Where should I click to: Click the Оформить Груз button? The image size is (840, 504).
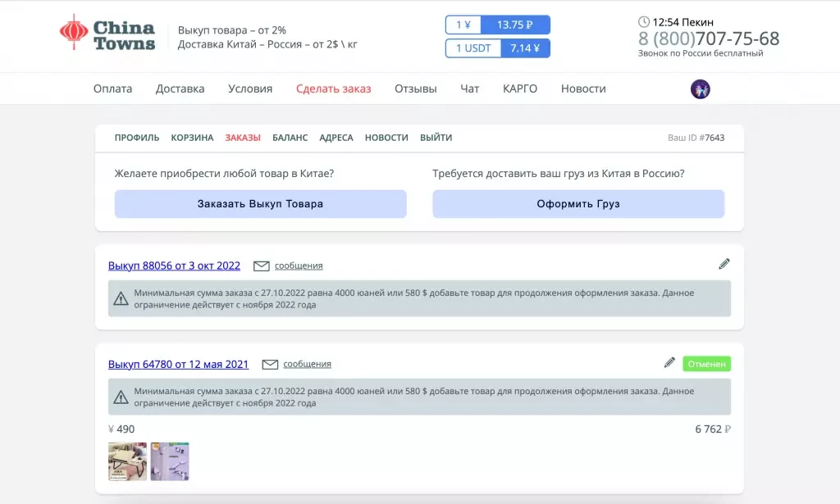click(578, 204)
